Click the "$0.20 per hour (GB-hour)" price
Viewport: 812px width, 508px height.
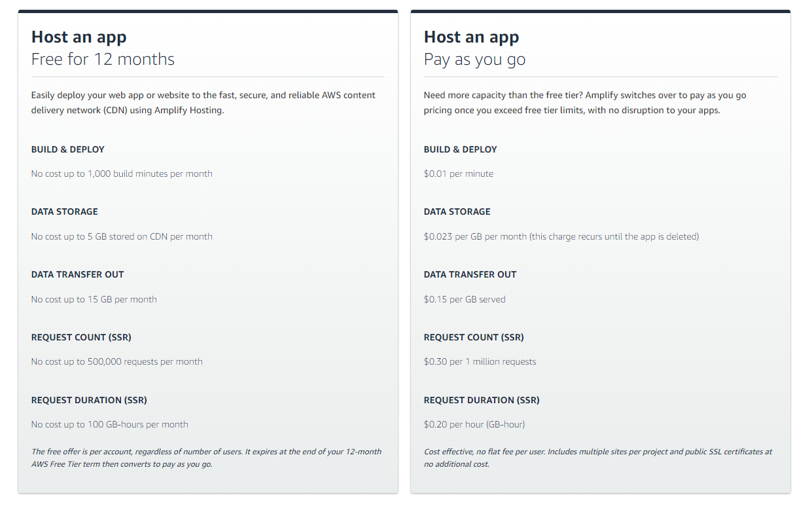pos(474,425)
